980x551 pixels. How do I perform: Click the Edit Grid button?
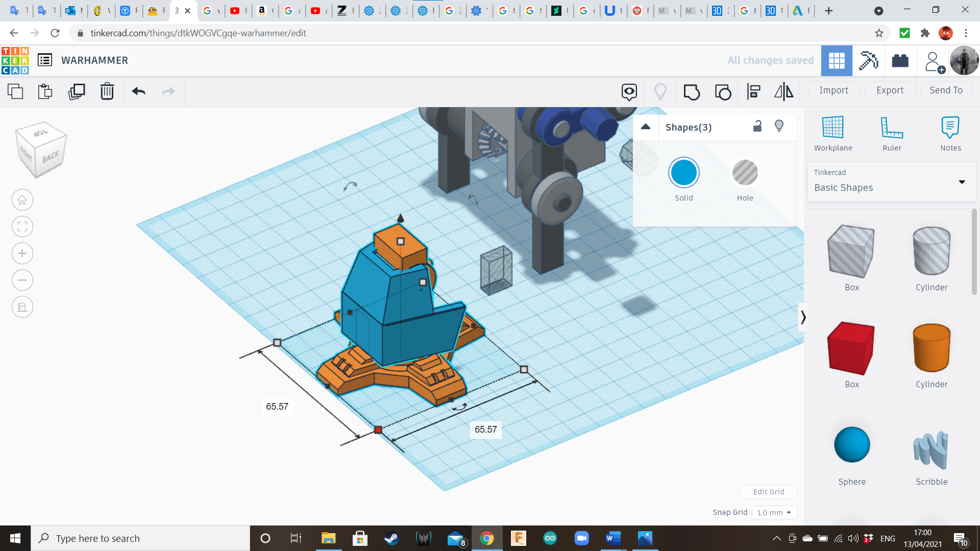click(x=769, y=492)
